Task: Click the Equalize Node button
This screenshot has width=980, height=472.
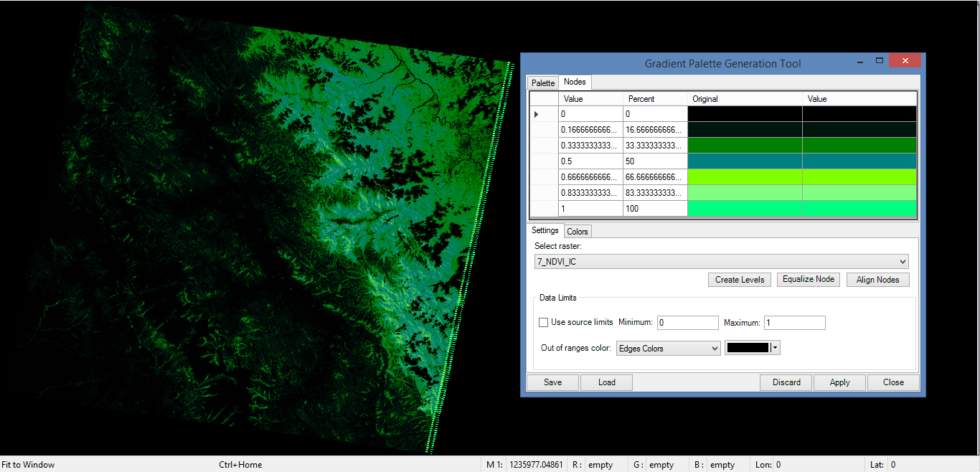Action: [809, 280]
